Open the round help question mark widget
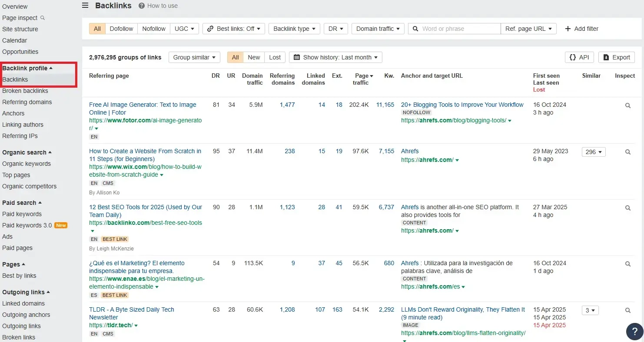This screenshot has width=644, height=342. point(634,331)
